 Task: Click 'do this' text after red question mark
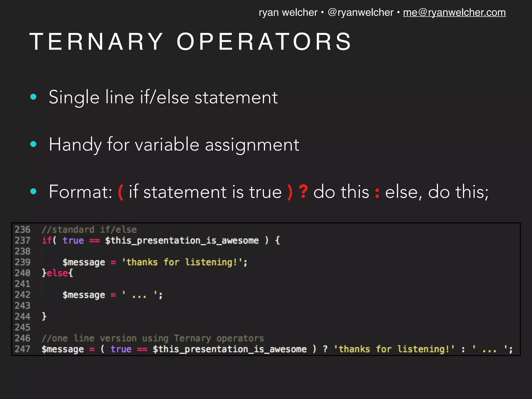click(341, 192)
